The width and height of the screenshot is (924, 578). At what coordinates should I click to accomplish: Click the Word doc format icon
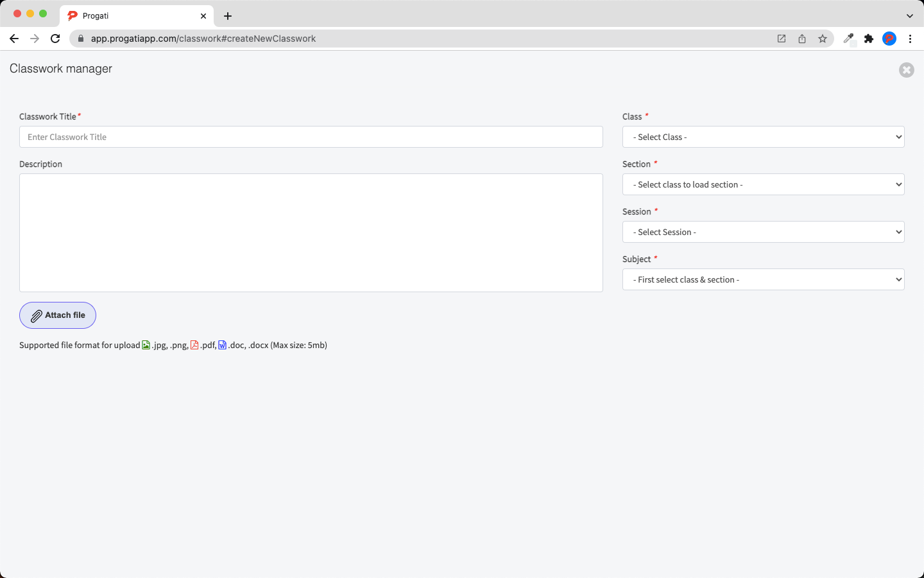pyautogui.click(x=223, y=345)
